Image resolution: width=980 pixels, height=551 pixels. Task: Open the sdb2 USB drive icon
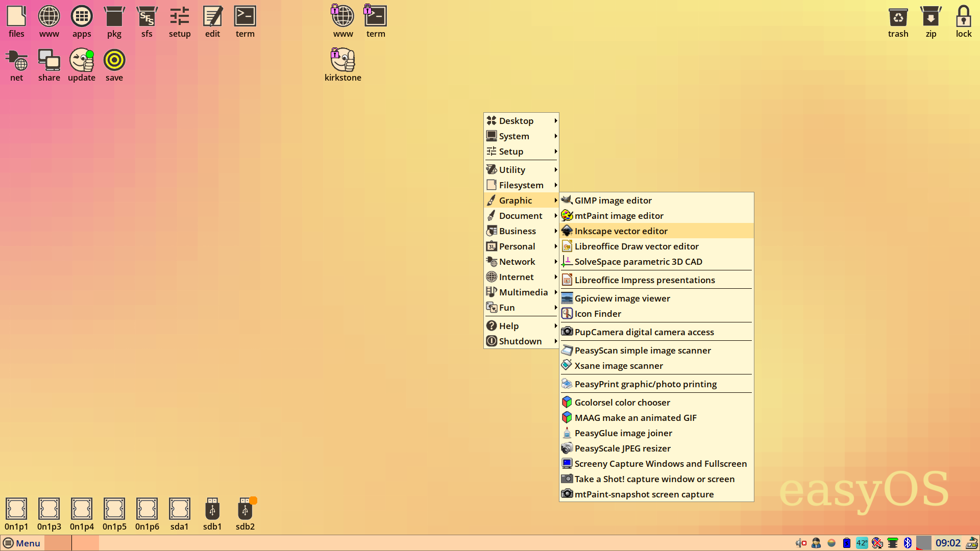[245, 514]
